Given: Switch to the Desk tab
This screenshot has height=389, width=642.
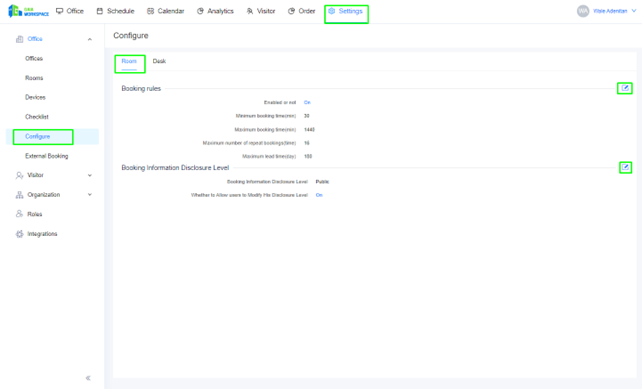Looking at the screenshot, I should tap(159, 61).
